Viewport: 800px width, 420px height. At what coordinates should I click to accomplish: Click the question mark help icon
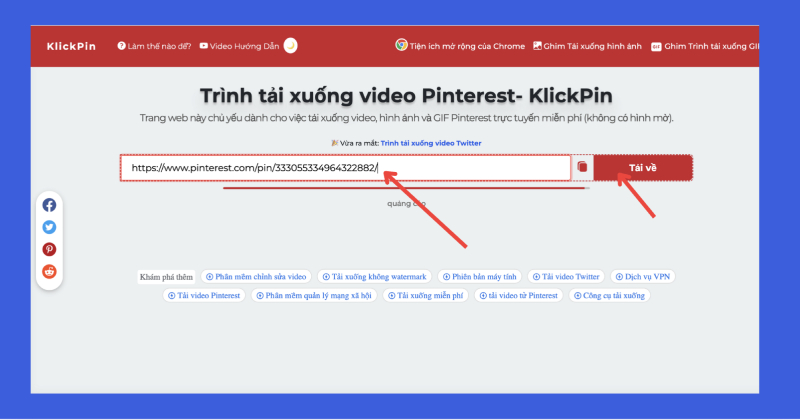point(121,45)
